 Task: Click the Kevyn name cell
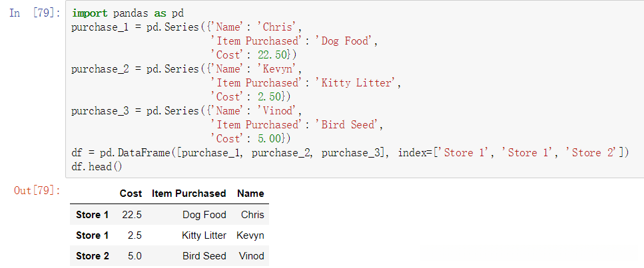[x=250, y=235]
